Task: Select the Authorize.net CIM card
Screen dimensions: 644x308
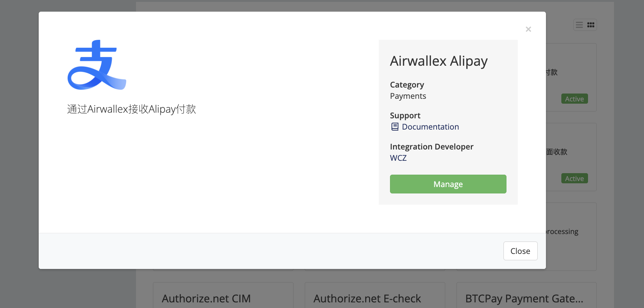Action: (206, 298)
